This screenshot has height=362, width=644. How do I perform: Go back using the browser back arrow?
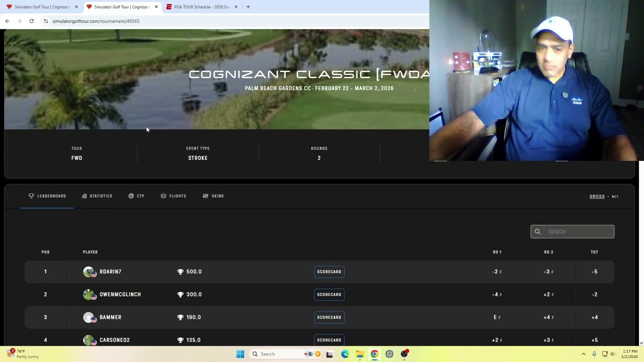tap(7, 21)
